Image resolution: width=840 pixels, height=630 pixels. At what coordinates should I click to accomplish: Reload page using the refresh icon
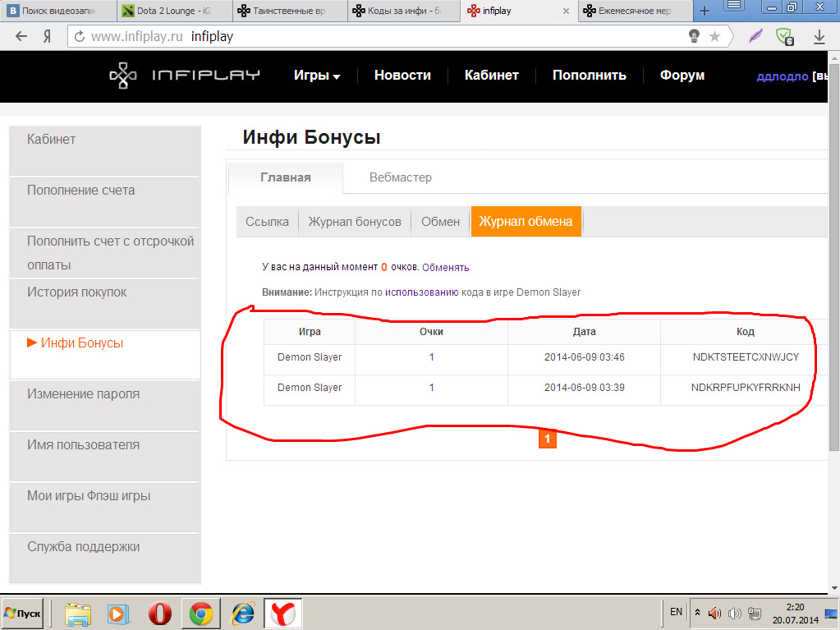point(80,36)
